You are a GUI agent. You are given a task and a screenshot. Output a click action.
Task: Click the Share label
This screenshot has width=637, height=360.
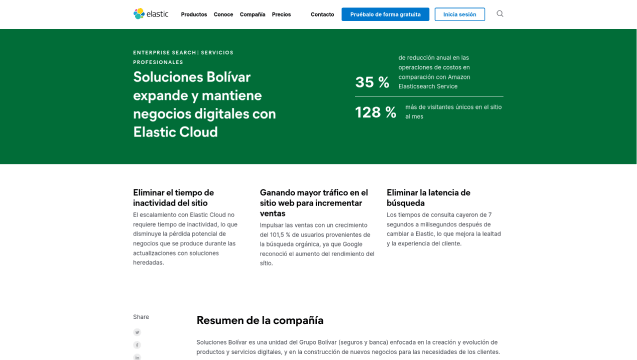[x=141, y=317]
